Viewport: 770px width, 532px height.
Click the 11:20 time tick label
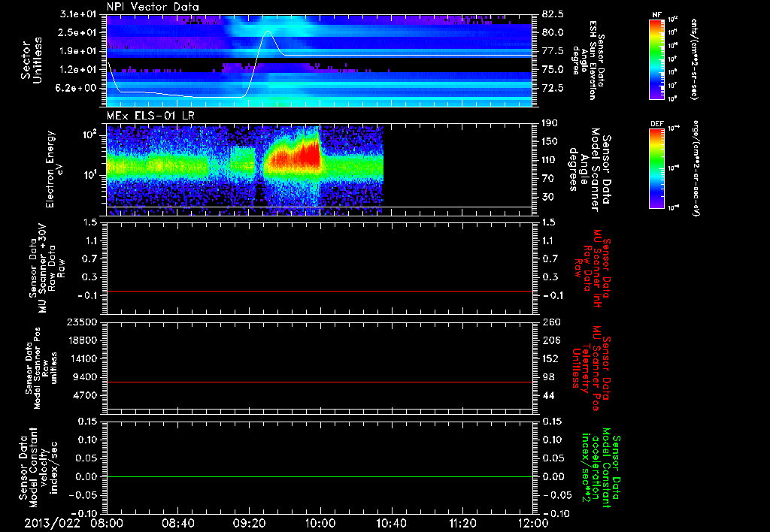(x=462, y=523)
